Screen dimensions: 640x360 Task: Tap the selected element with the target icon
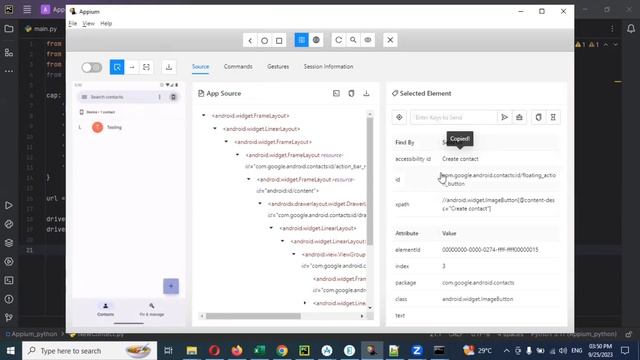(399, 118)
